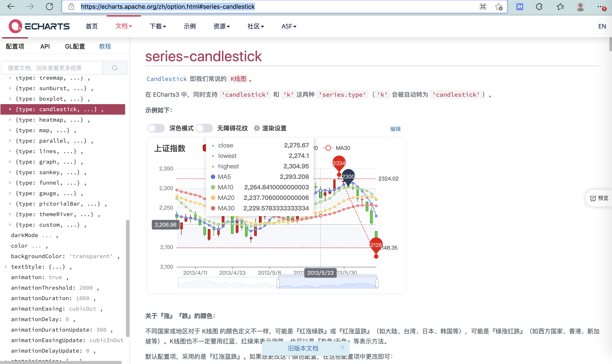Screen dimensions: 612x364
Task: Open the preview panel button
Action: (599, 198)
